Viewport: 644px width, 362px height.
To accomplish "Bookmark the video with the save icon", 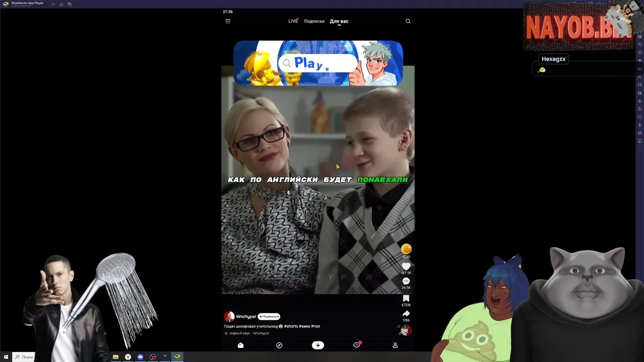I will [x=406, y=299].
